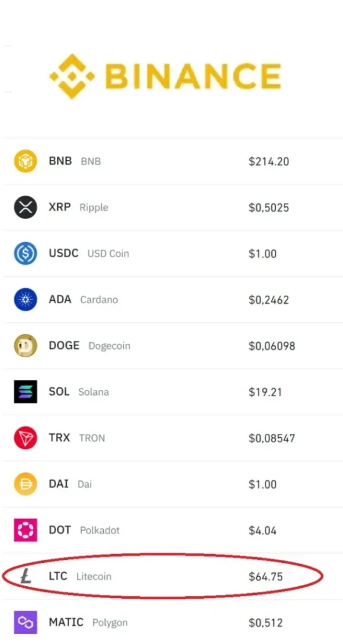Select the Litecoin $64.75 price

tap(266, 577)
